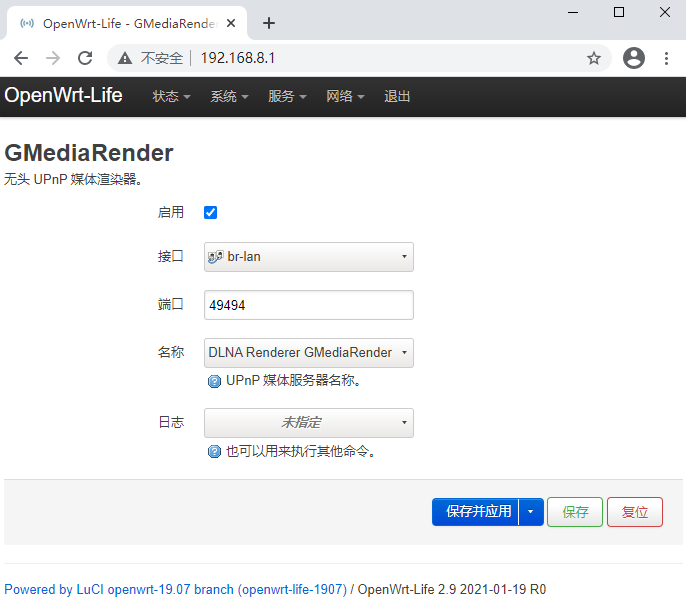Click the green 保存 button
The height and width of the screenshot is (615, 686).
tap(575, 512)
